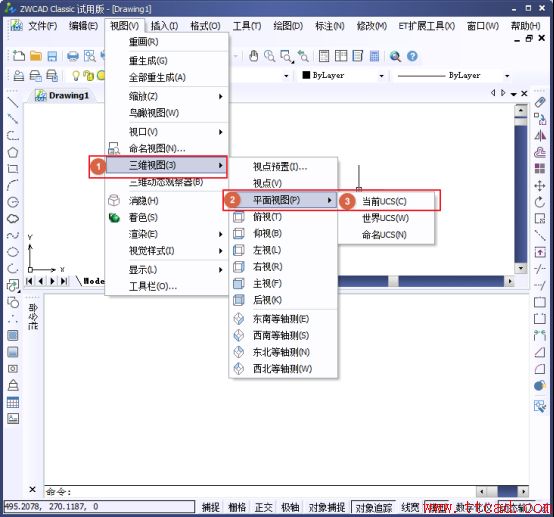
Task: Toggle 对象追踪 object tracking in status bar
Action: [374, 507]
